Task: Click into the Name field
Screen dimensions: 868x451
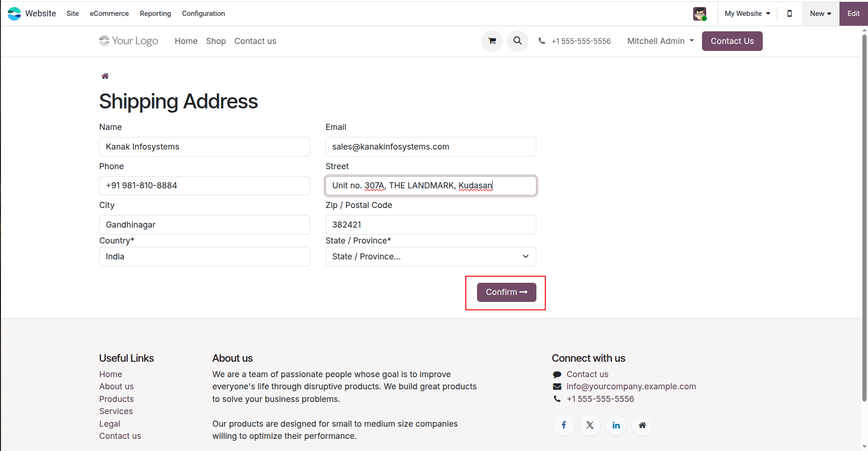Action: [x=204, y=147]
